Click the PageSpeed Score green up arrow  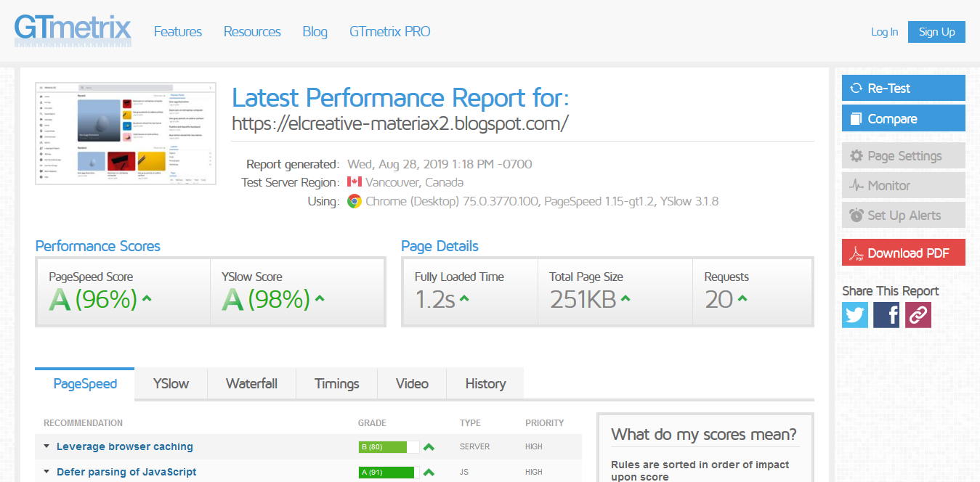[147, 298]
